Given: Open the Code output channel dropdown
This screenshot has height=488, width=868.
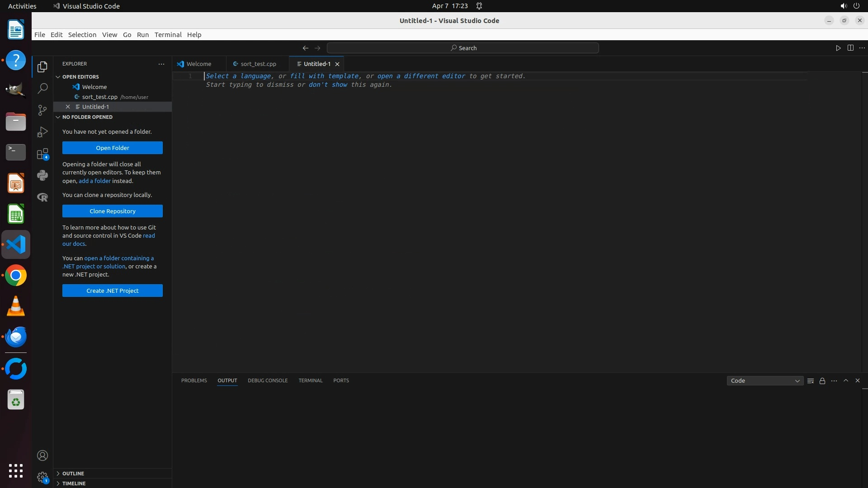Looking at the screenshot, I should point(765,381).
